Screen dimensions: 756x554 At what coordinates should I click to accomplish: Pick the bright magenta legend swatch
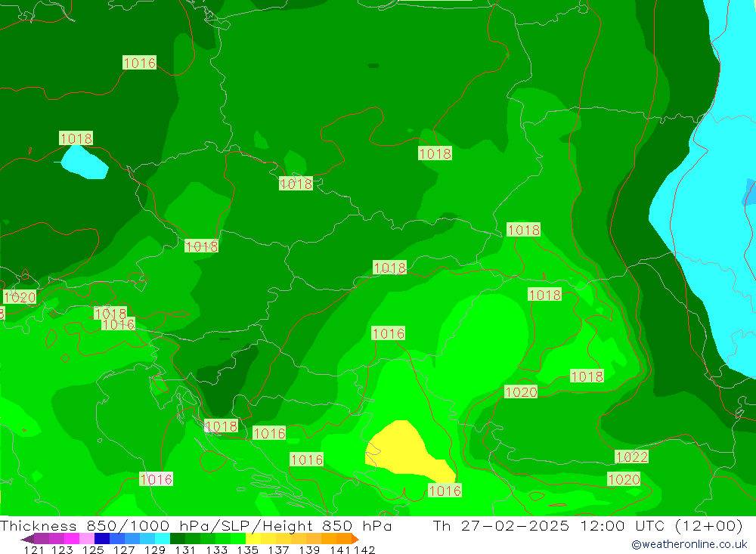click(71, 539)
